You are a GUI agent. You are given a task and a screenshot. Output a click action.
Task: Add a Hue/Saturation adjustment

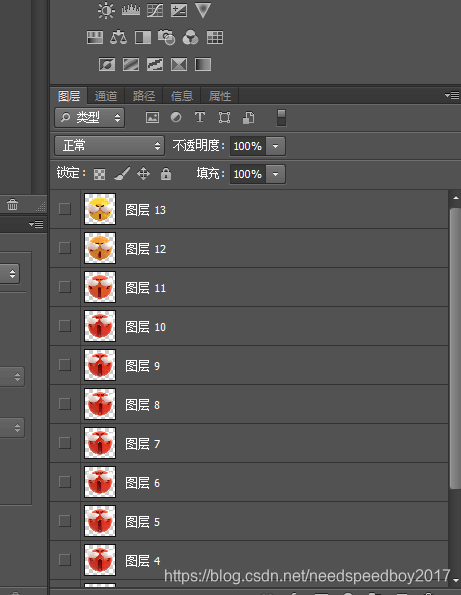pyautogui.click(x=95, y=38)
